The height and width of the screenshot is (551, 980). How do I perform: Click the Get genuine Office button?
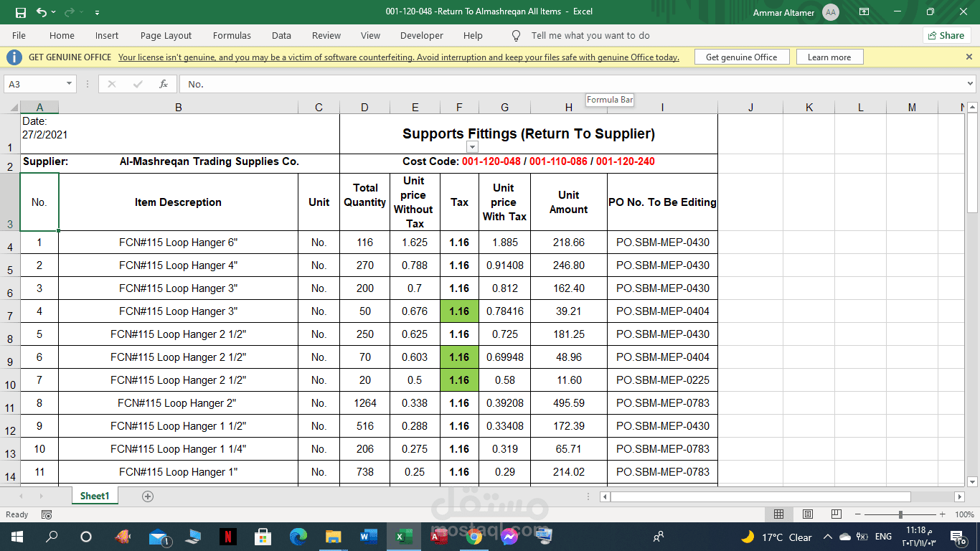[x=741, y=57]
